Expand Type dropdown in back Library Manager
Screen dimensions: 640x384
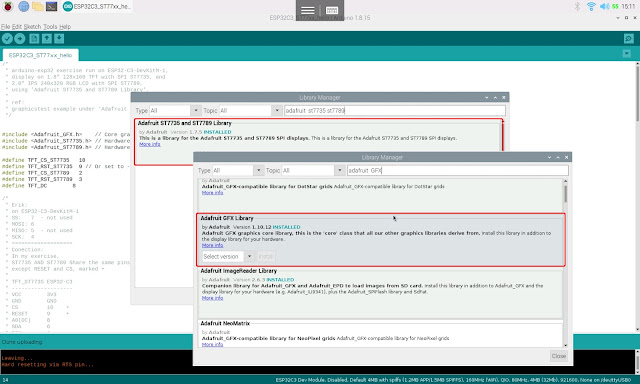pyautogui.click(x=196, y=111)
